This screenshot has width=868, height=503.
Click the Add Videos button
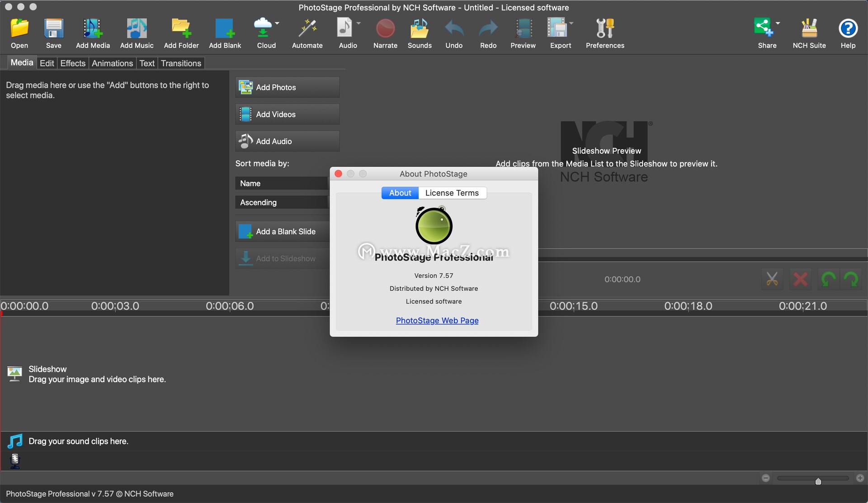(x=287, y=114)
